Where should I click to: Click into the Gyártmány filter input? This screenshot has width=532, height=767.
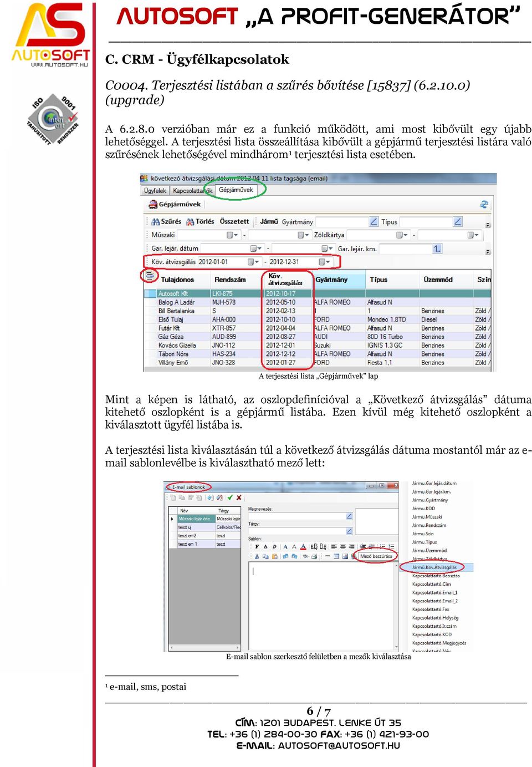point(341,222)
